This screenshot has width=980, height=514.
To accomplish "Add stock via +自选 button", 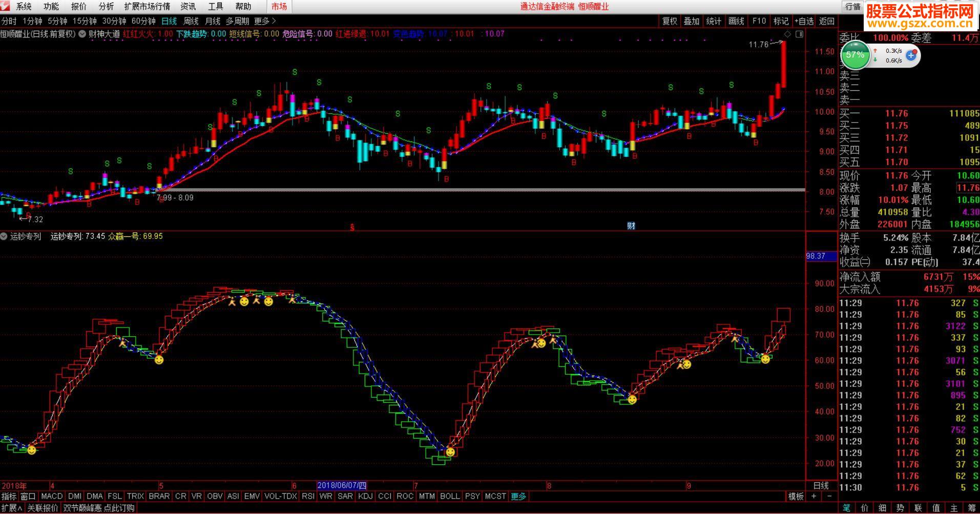I will pos(804,21).
